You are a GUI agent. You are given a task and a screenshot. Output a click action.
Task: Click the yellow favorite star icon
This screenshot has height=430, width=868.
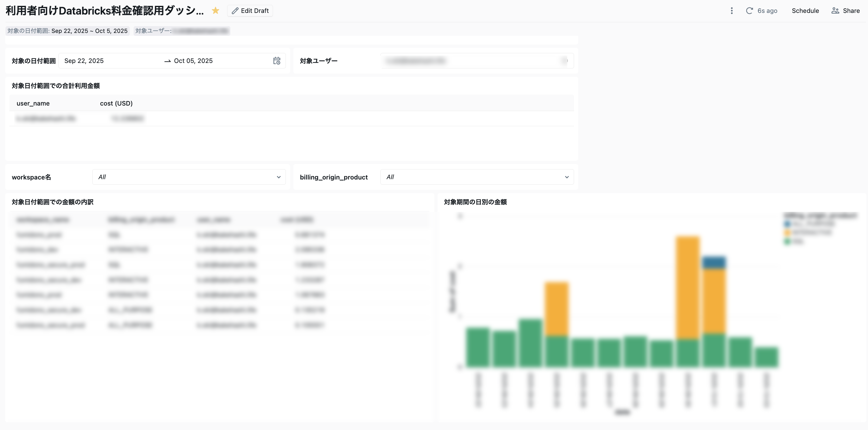point(215,11)
